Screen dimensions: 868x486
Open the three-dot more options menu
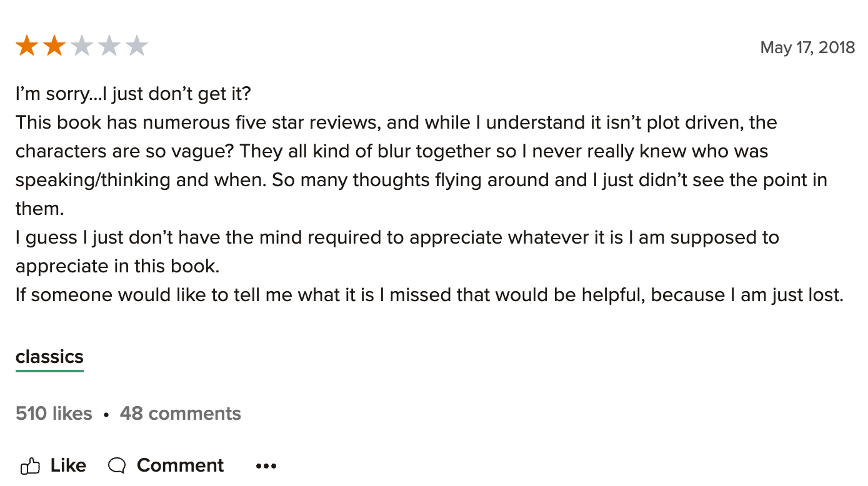coord(266,466)
